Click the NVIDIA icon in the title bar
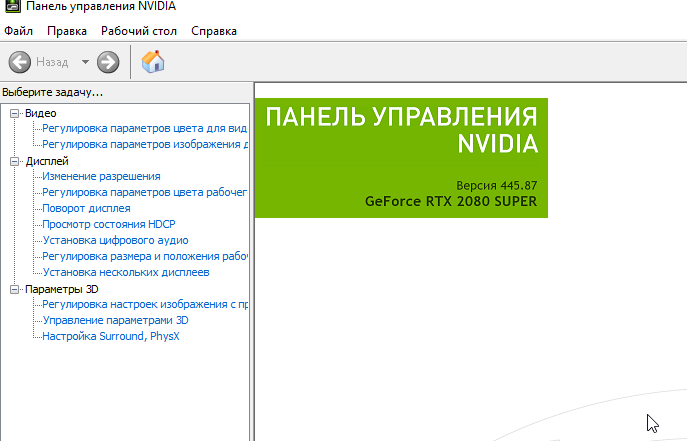 [x=13, y=6]
